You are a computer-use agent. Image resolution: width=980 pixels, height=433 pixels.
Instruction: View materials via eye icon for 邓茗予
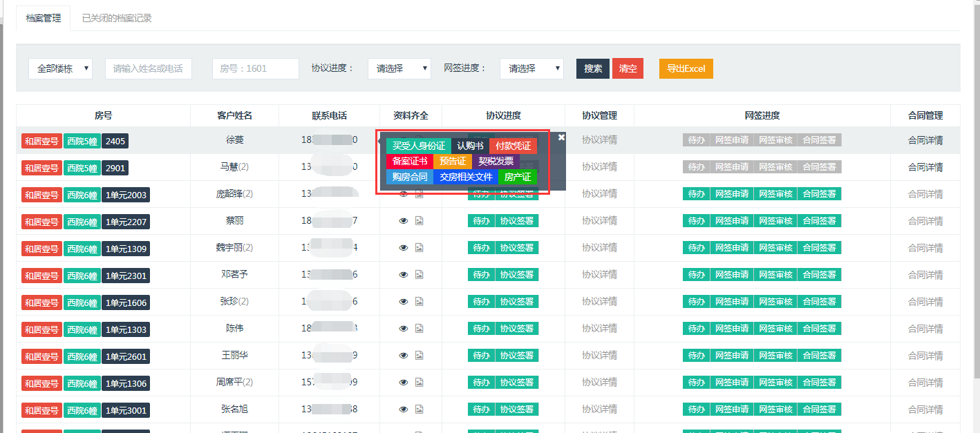point(404,275)
